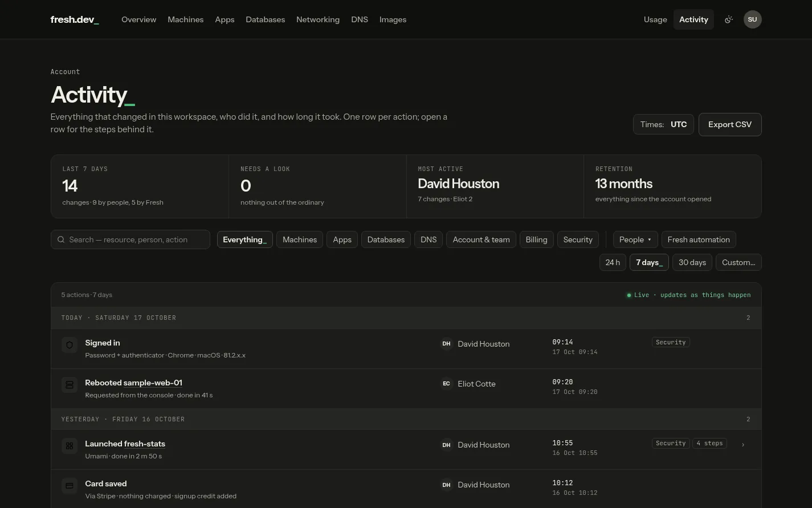Viewport: 812px width, 508px height.
Task: Open the Custom... date range picker
Action: [x=738, y=262]
